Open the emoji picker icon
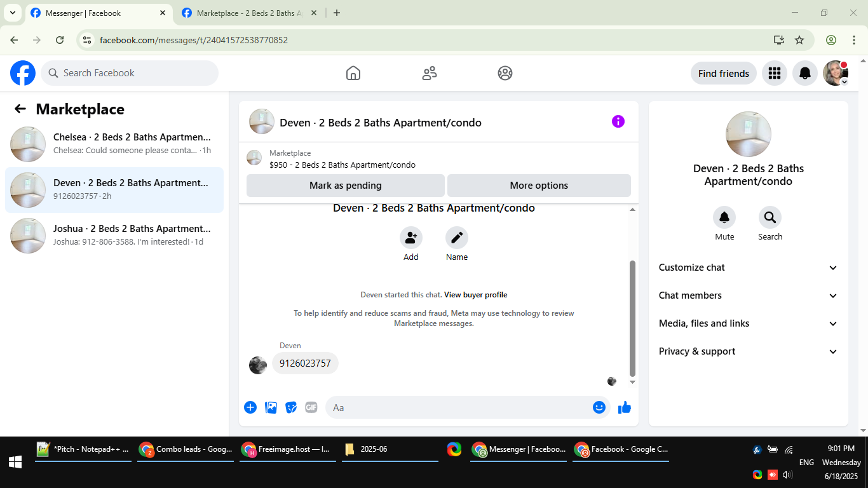 coord(599,407)
